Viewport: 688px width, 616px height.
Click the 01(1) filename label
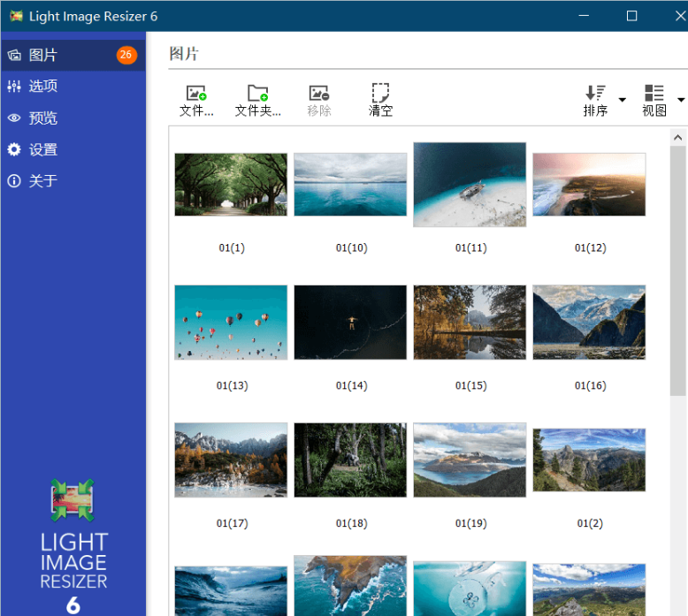(232, 248)
